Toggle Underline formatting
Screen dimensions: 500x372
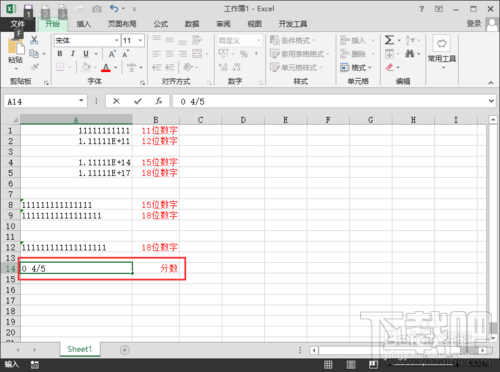[x=86, y=54]
